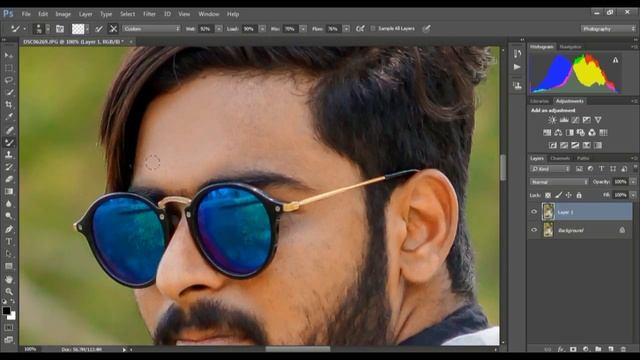Open the Filter menu

[149, 14]
